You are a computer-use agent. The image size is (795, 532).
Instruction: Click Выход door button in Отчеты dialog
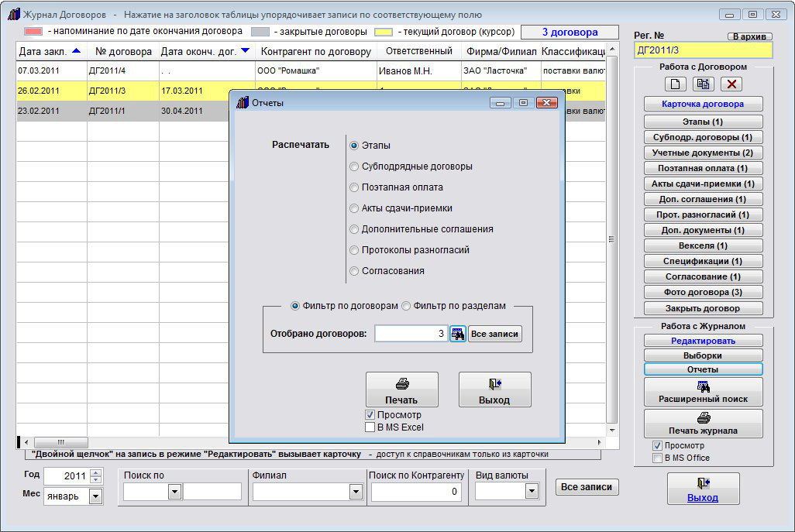point(494,390)
